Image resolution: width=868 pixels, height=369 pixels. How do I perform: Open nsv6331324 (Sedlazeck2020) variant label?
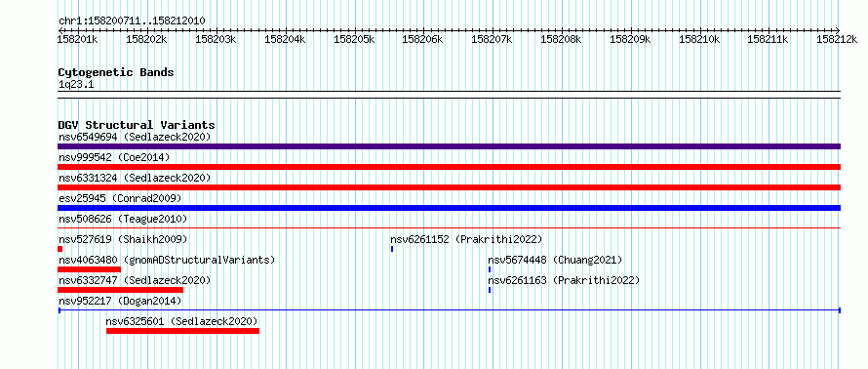[135, 178]
